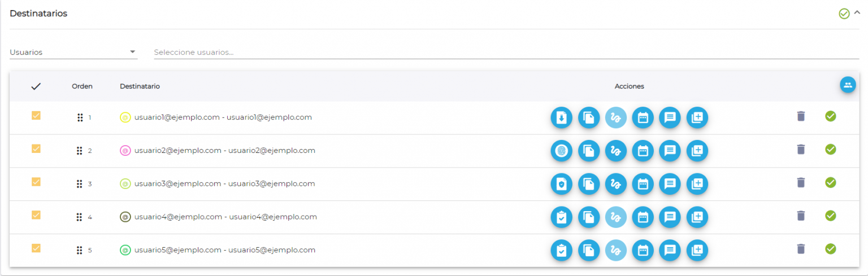
Task: Open the comment icon for usuario1
Action: 670,117
